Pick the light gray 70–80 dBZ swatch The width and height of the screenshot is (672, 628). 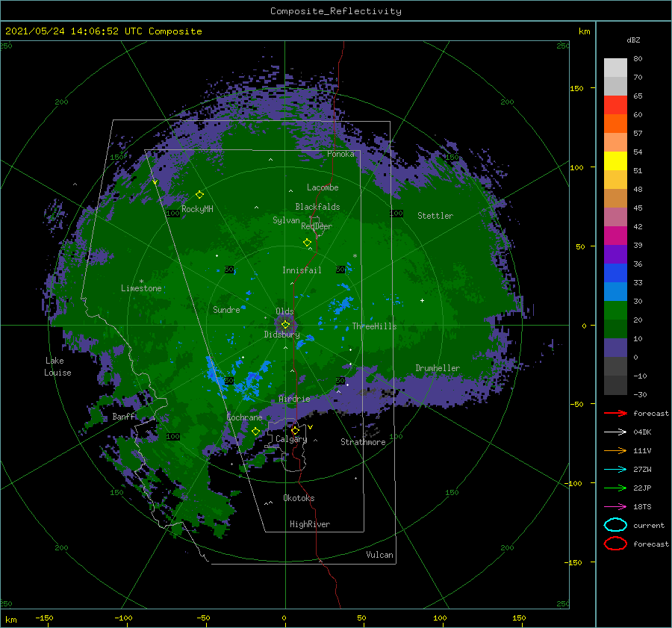pos(615,68)
